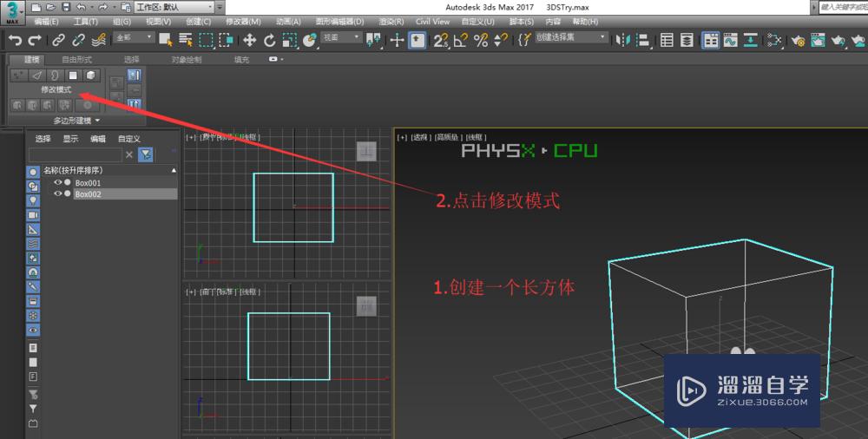Click the 修改模式 button
868x439 pixels.
tap(56, 89)
